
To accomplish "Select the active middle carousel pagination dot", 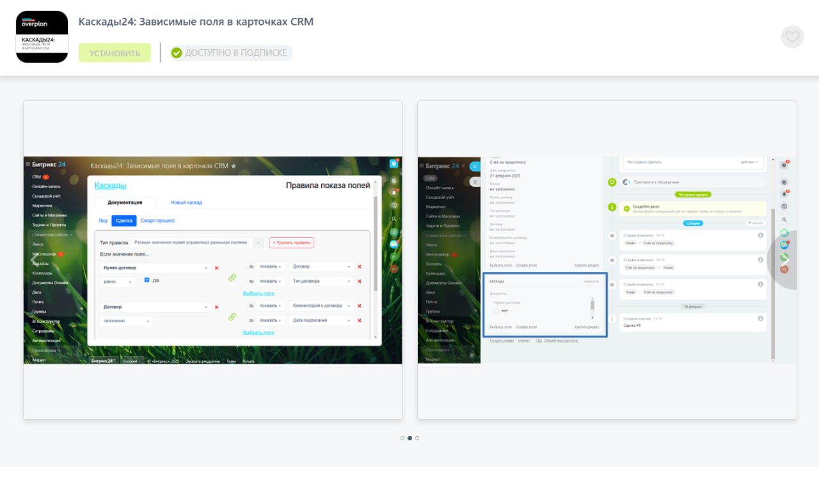I will [409, 438].
